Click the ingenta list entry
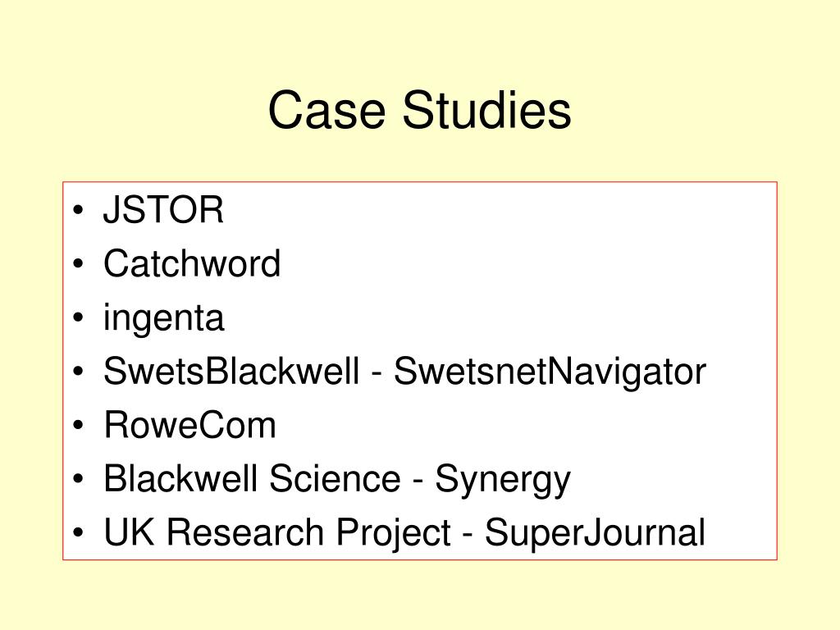Image resolution: width=840 pixels, height=630 pixels. point(163,319)
